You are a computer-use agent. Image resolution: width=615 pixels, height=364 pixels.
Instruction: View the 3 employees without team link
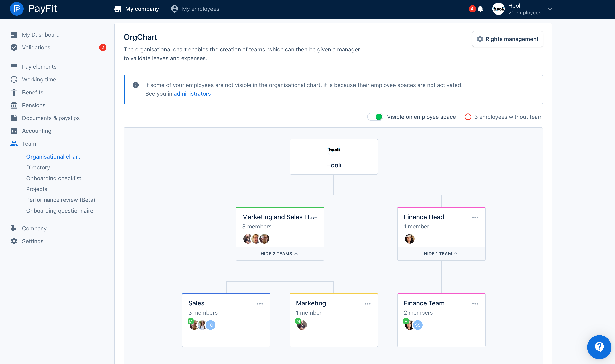508,117
